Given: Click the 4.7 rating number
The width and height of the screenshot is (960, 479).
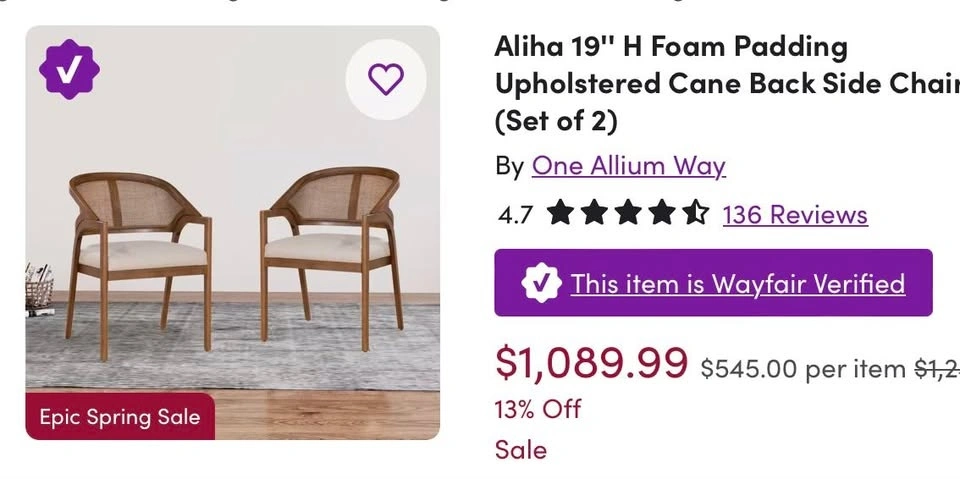Looking at the screenshot, I should 515,214.
